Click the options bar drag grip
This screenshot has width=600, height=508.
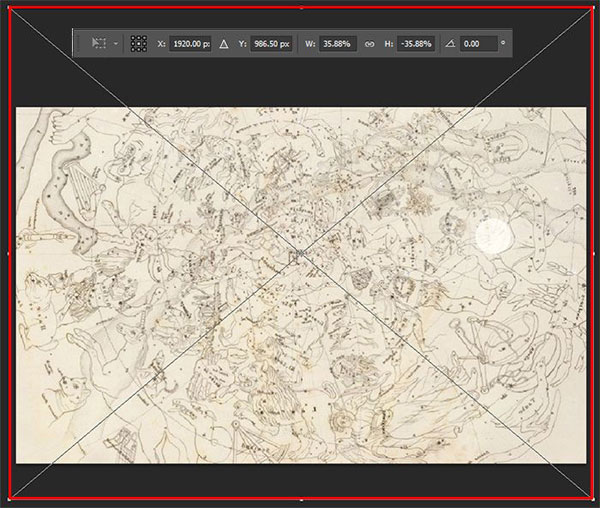point(78,43)
